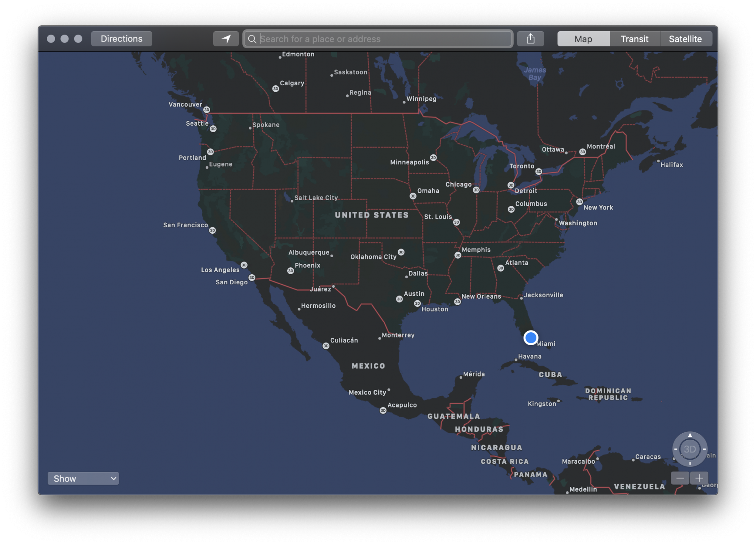Open the share menu icon

pyautogui.click(x=530, y=39)
